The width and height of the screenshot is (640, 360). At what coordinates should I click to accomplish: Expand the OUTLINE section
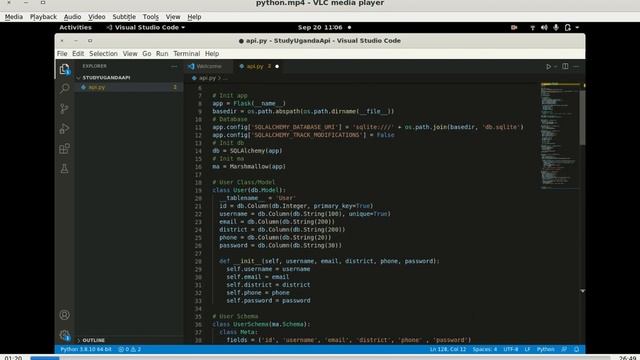click(x=93, y=340)
